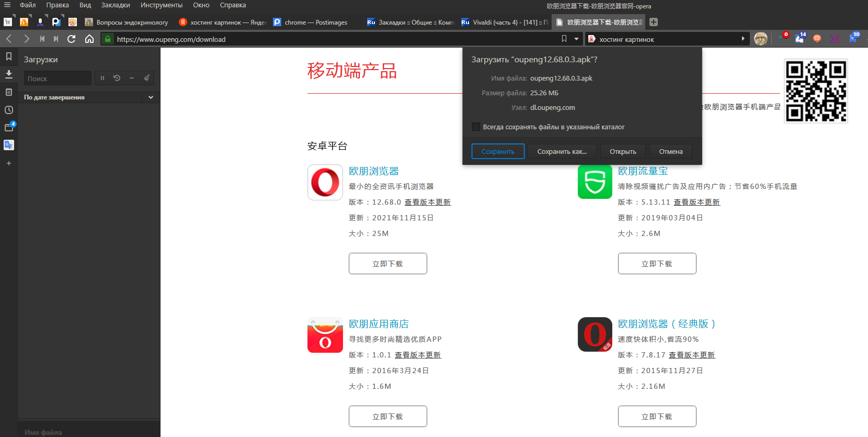This screenshot has height=437, width=868.
Task: Open a new tab with plus button
Action: tap(654, 22)
